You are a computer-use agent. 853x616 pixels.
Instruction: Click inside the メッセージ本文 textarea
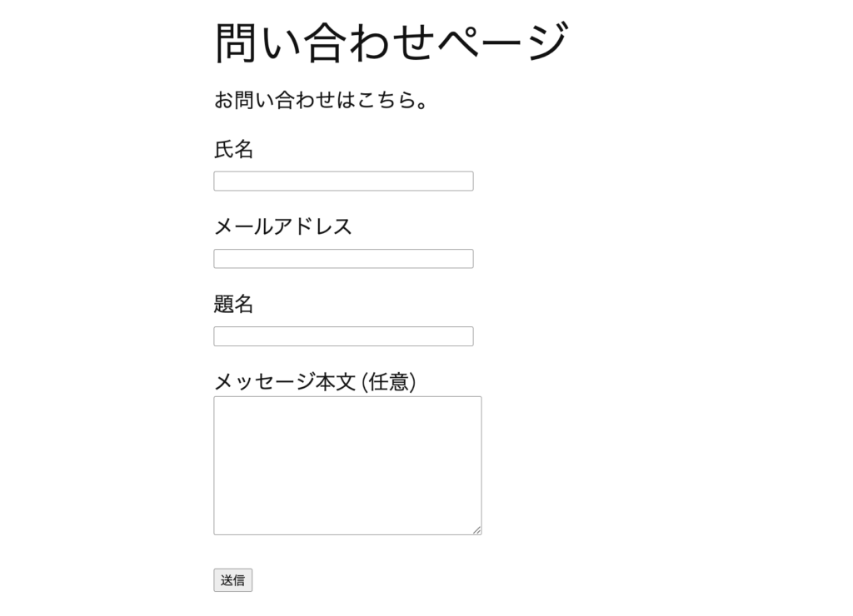pos(347,465)
